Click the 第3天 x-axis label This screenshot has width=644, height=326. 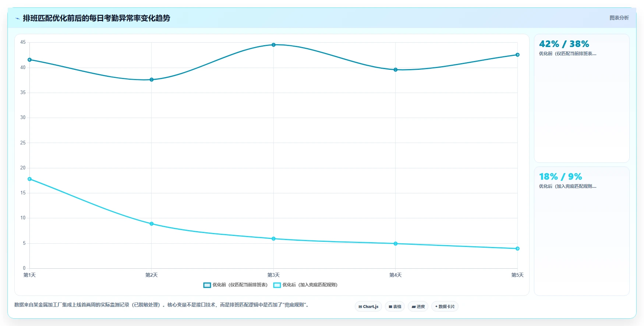click(x=273, y=275)
